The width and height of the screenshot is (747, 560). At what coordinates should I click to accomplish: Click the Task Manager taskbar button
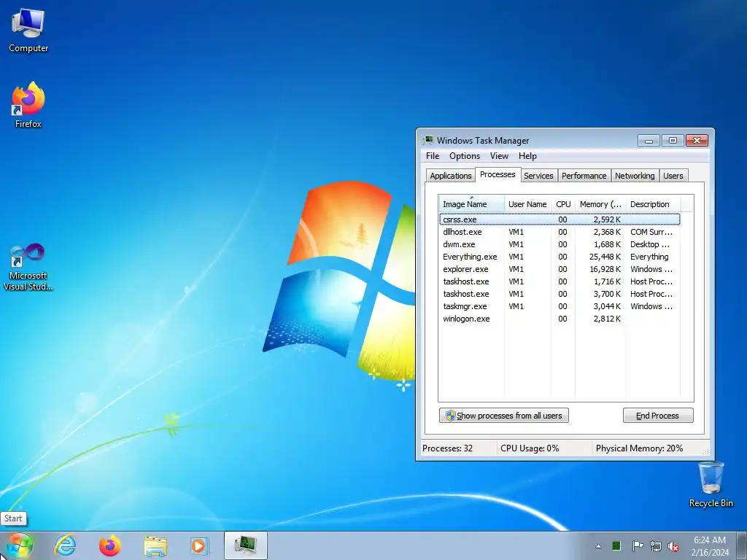click(245, 545)
